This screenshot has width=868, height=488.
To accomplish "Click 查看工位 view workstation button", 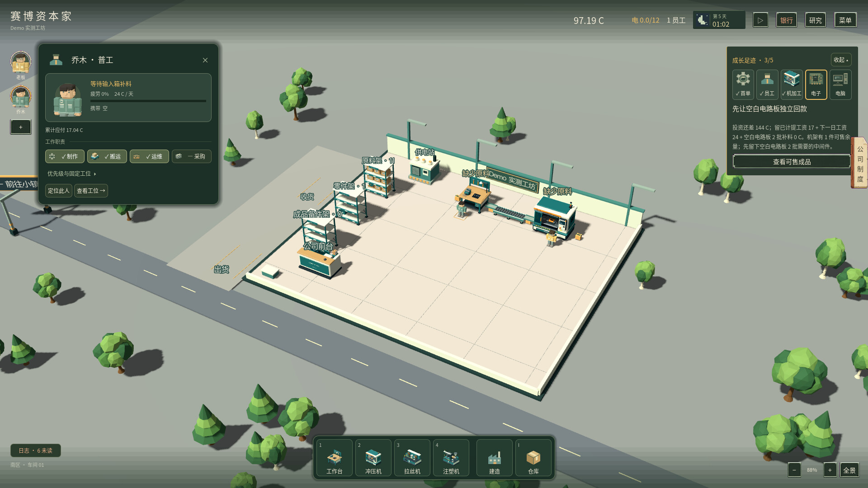I will click(91, 191).
